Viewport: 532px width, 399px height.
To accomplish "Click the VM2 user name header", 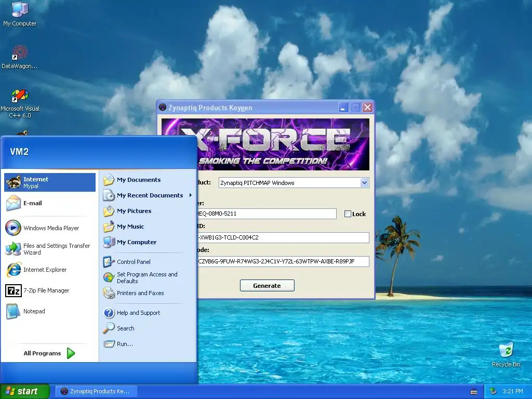I will [x=19, y=152].
